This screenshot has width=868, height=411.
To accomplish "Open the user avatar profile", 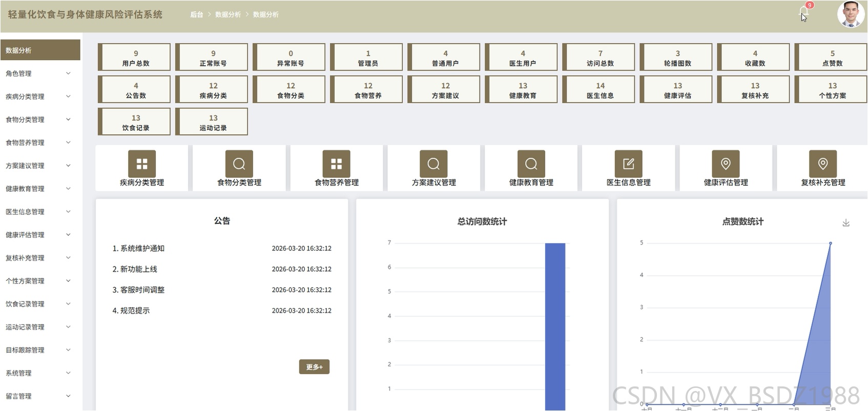I will click(851, 14).
